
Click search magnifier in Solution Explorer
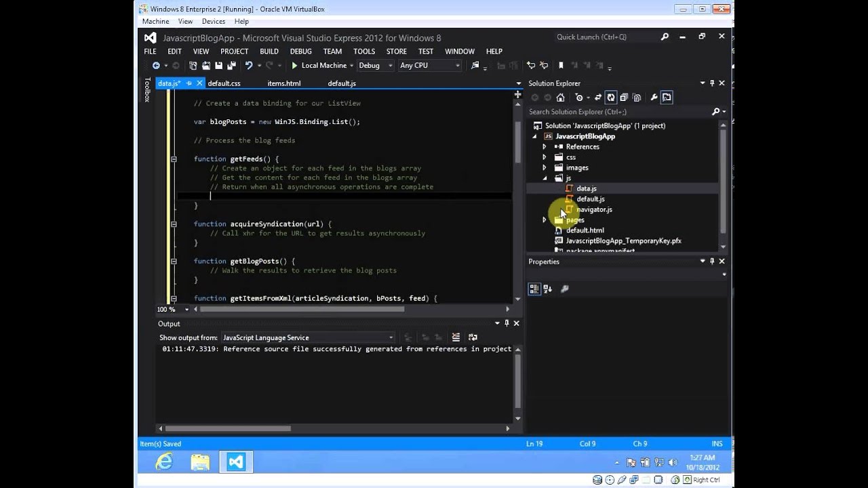tap(715, 112)
